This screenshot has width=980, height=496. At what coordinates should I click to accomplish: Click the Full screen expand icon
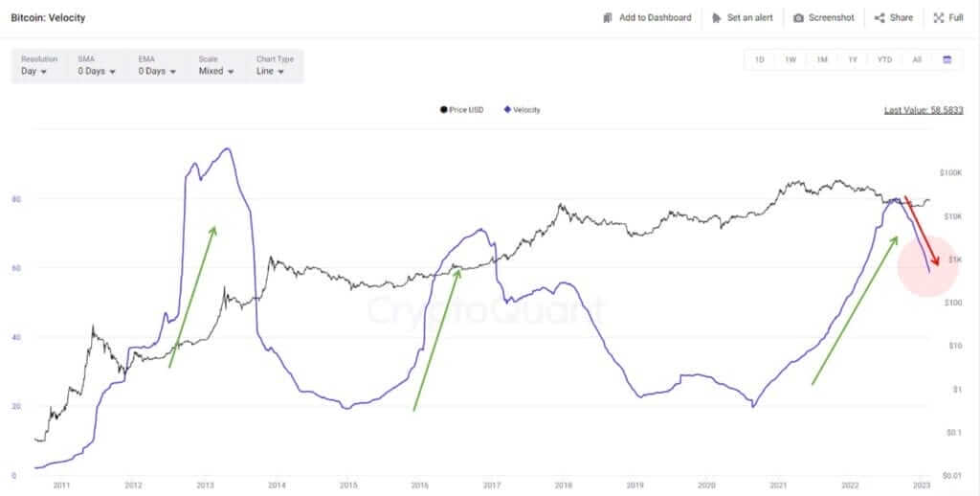939,17
